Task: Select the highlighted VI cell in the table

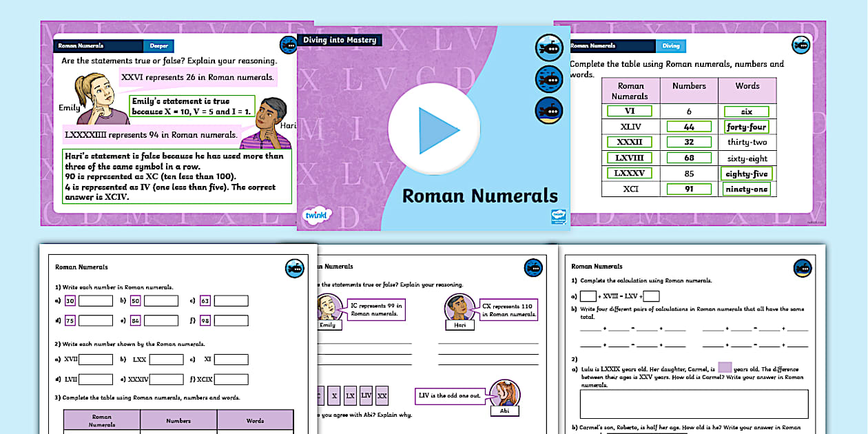Action: (x=630, y=110)
